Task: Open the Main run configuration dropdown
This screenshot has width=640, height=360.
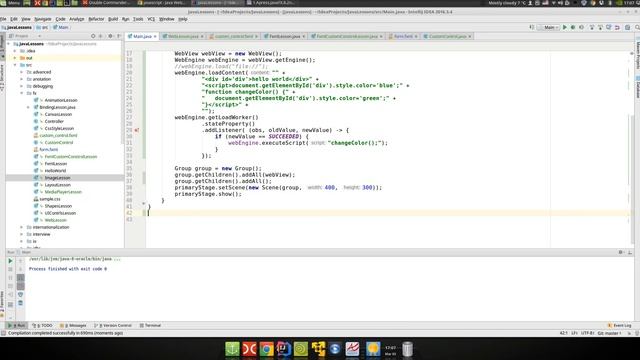Action: pos(549,27)
